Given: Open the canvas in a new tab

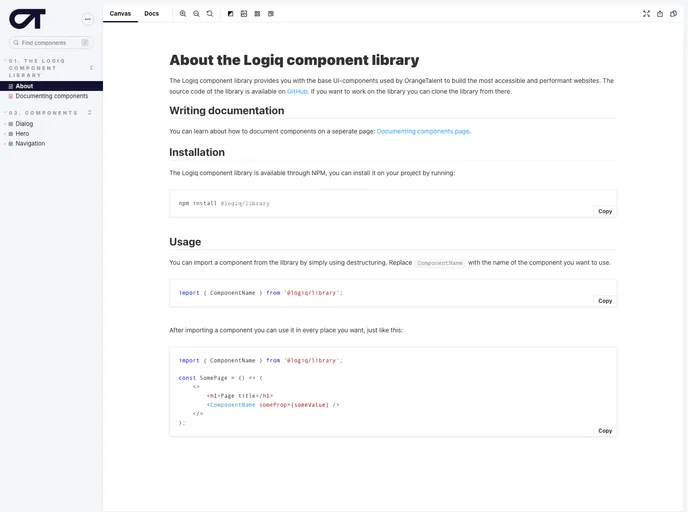Looking at the screenshot, I should click(660, 14).
